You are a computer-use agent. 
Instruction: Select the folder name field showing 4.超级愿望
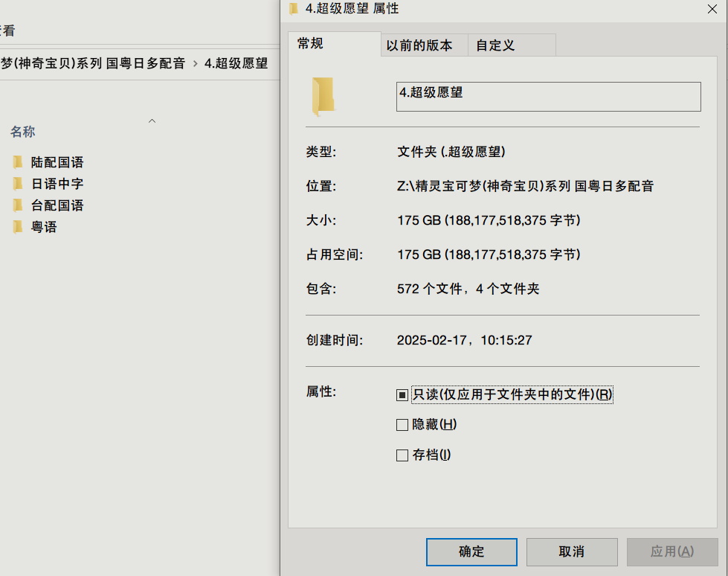click(548, 96)
